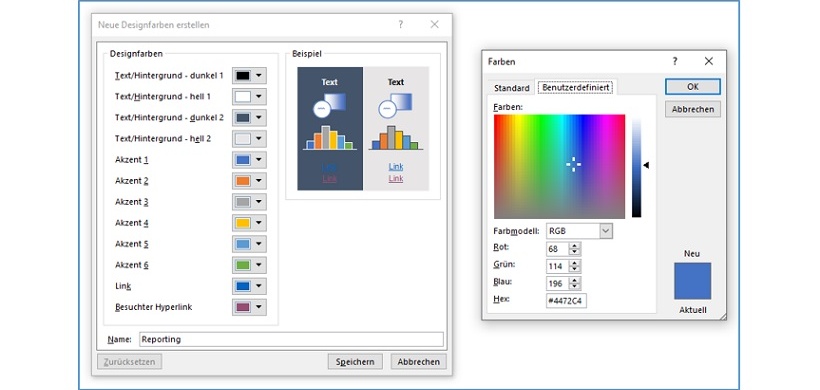Screen dimensions: 820x390
Task: Click the circle-rectangle shape in light preview
Action: pyautogui.click(x=395, y=105)
